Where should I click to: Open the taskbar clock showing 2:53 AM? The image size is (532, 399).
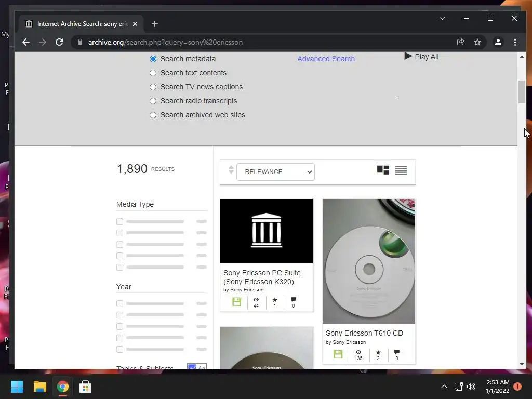497,387
